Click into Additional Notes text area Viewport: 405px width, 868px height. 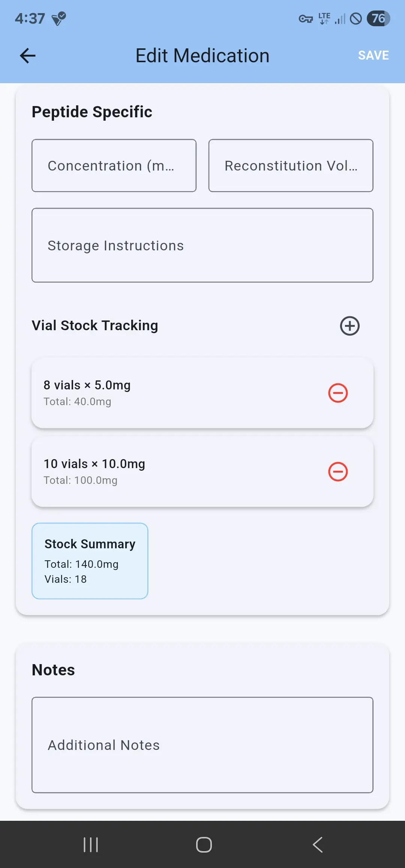202,745
